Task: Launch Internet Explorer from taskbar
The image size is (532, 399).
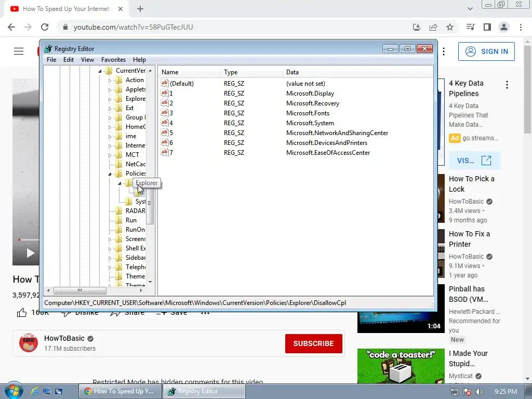Action: [x=35, y=391]
